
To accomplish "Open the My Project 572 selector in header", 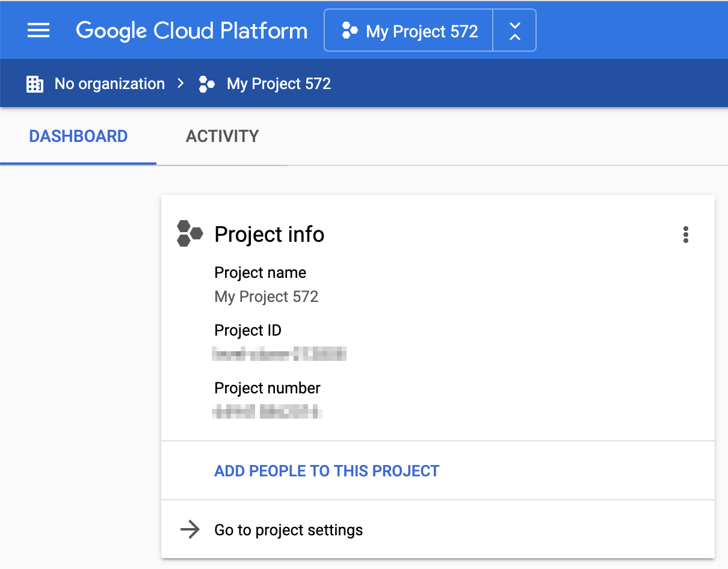I will coord(409,31).
